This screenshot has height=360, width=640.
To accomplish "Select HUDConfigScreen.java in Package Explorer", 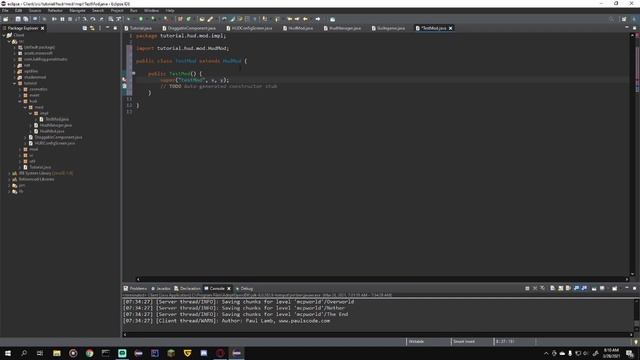I will point(54,143).
